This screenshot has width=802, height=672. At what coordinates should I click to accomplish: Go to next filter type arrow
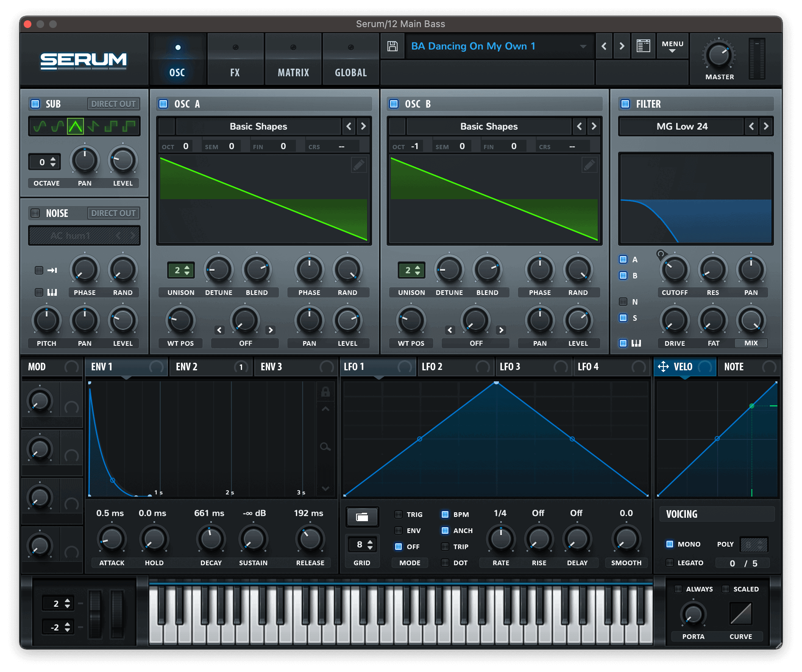click(x=766, y=126)
